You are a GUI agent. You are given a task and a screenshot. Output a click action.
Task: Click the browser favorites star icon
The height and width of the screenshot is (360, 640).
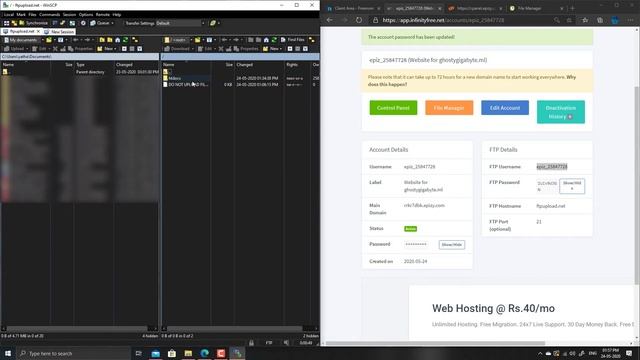pos(585,20)
